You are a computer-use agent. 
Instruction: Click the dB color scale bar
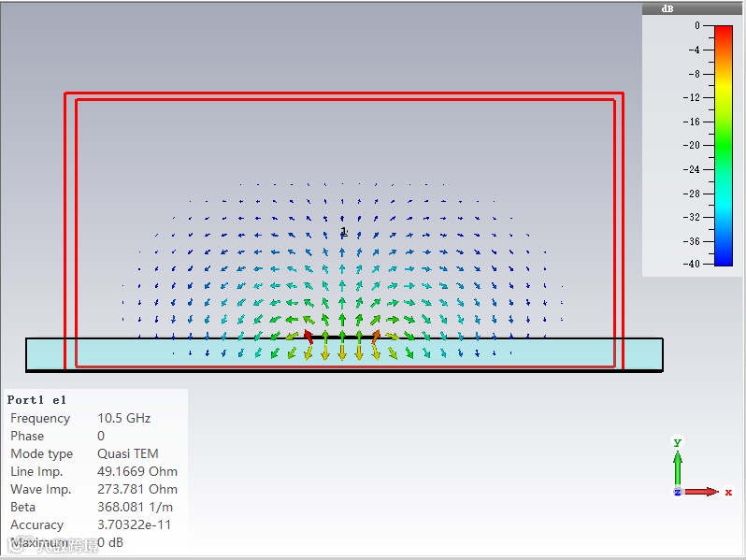pyautogui.click(x=724, y=145)
